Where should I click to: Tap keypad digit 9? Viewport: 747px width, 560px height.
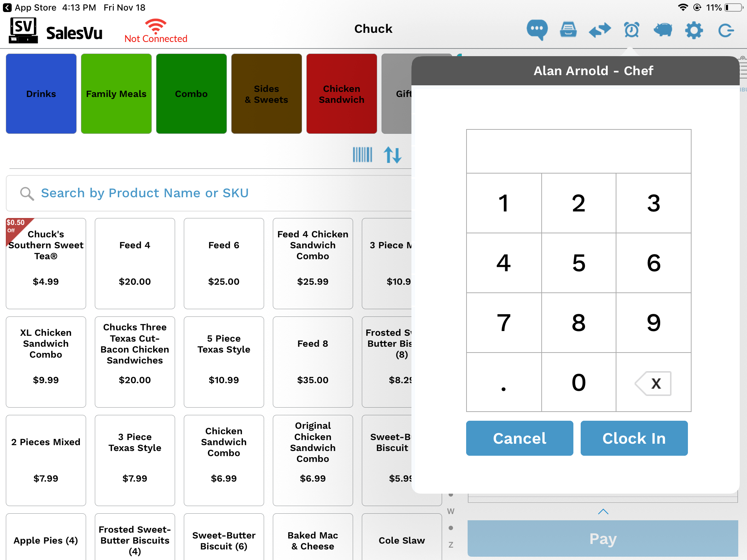click(654, 323)
